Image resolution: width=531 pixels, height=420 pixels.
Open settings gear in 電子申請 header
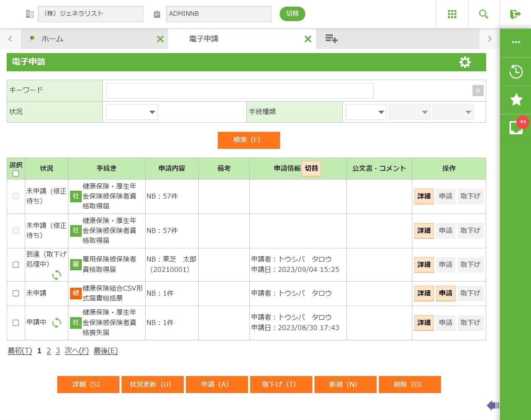click(465, 62)
